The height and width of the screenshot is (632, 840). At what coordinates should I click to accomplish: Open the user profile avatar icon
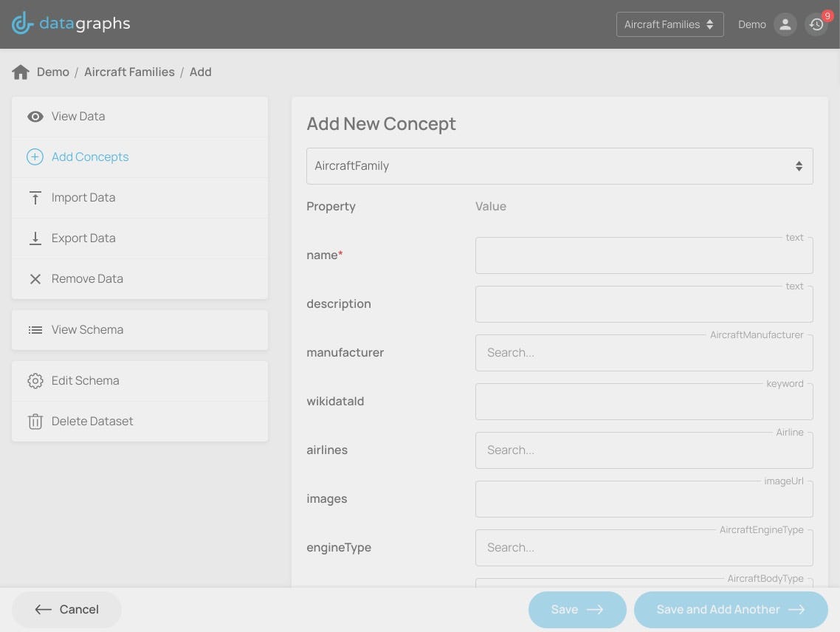785,24
